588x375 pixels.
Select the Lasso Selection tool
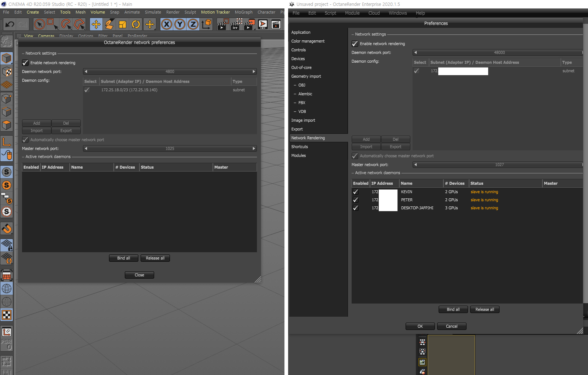pyautogui.click(x=66, y=25)
